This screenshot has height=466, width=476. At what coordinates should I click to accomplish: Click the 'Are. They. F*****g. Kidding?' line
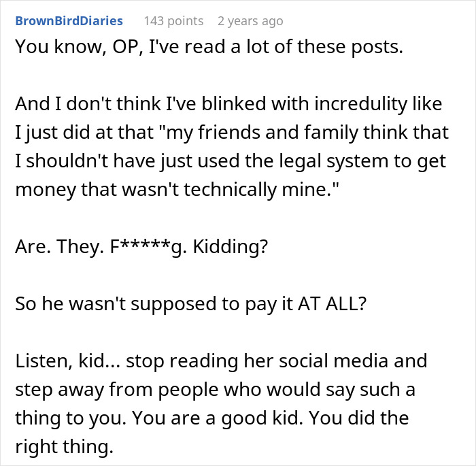point(141,246)
